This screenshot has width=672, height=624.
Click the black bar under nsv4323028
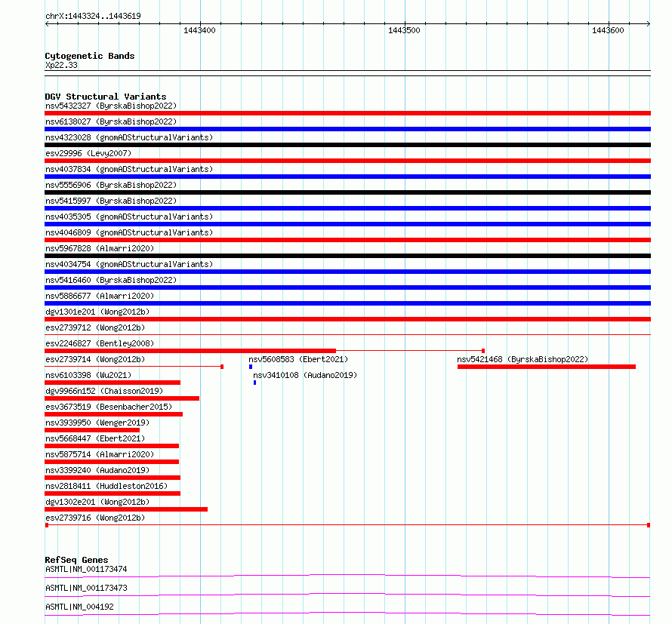[x=347, y=145]
